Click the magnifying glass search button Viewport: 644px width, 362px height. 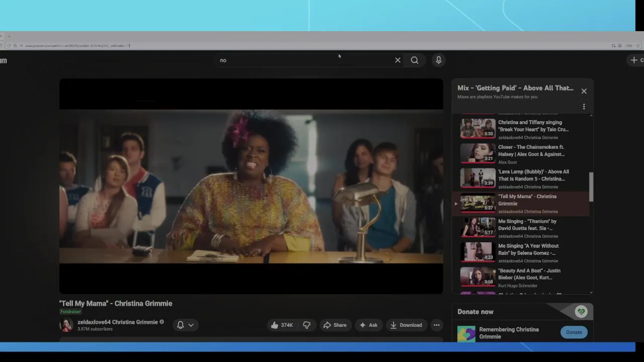(x=415, y=60)
